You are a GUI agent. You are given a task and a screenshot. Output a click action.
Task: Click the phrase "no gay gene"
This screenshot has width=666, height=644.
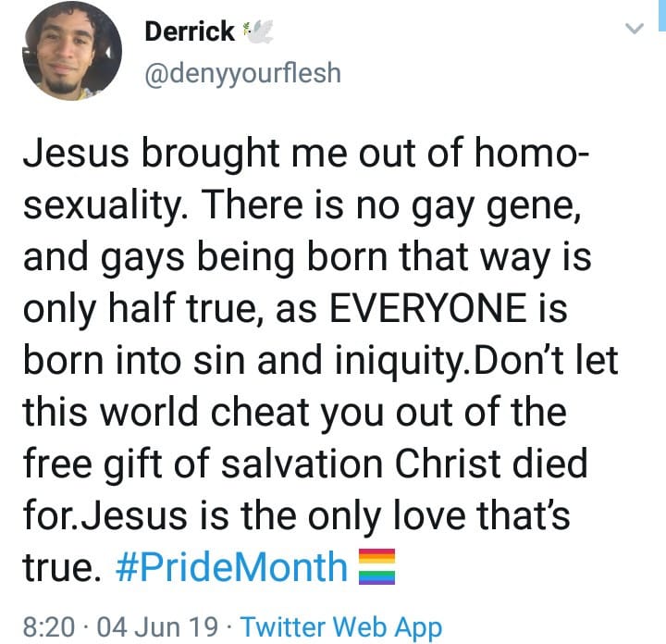[459, 203]
